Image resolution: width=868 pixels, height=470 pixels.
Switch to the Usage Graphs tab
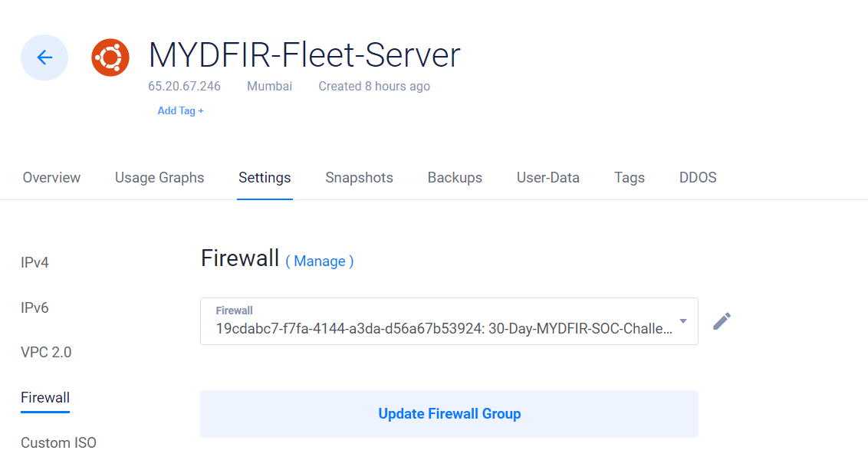[159, 178]
